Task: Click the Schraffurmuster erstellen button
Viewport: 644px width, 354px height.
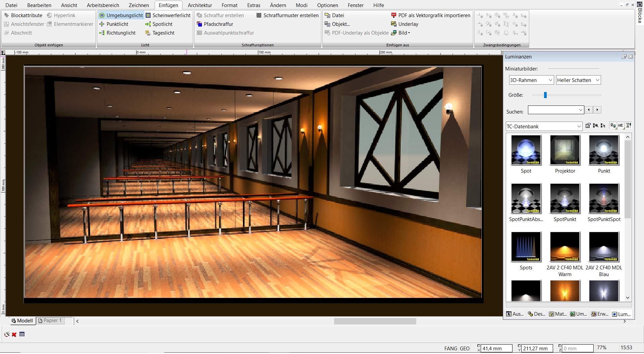Action: pyautogui.click(x=287, y=15)
